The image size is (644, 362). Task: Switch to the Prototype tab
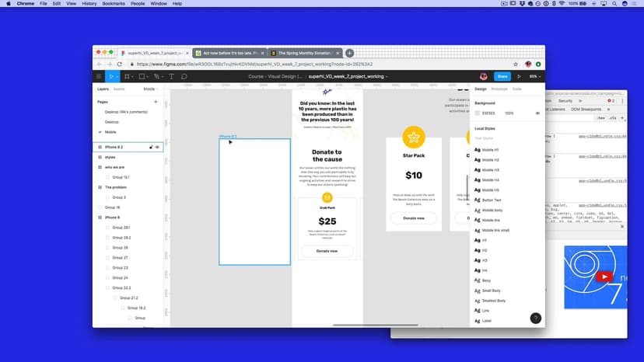[499, 89]
